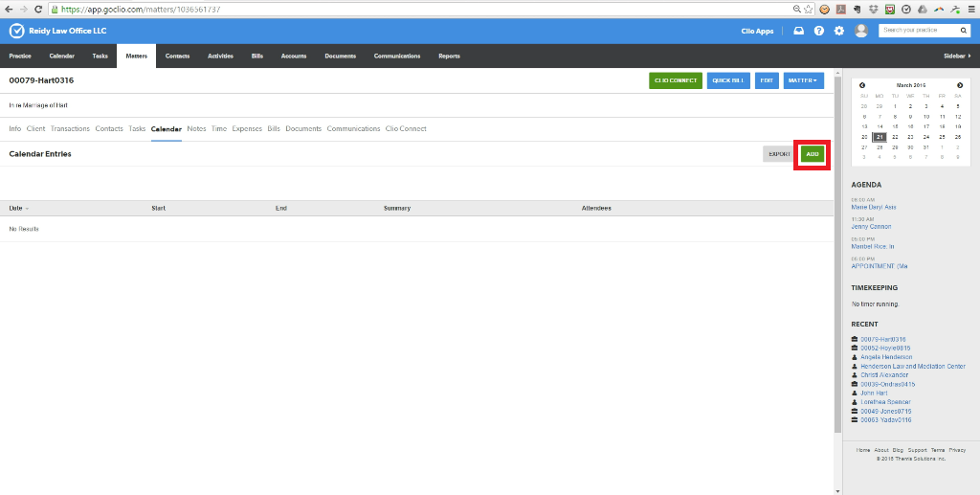This screenshot has width=980, height=495.
Task: Open the Calendar main nav tab
Action: (62, 56)
